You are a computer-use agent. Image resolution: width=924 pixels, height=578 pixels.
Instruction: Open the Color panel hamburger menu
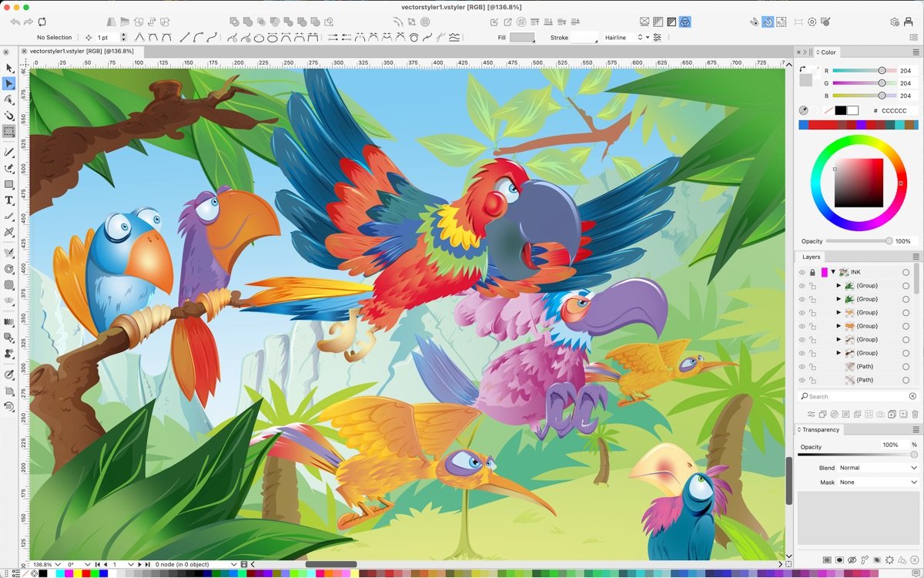point(916,52)
